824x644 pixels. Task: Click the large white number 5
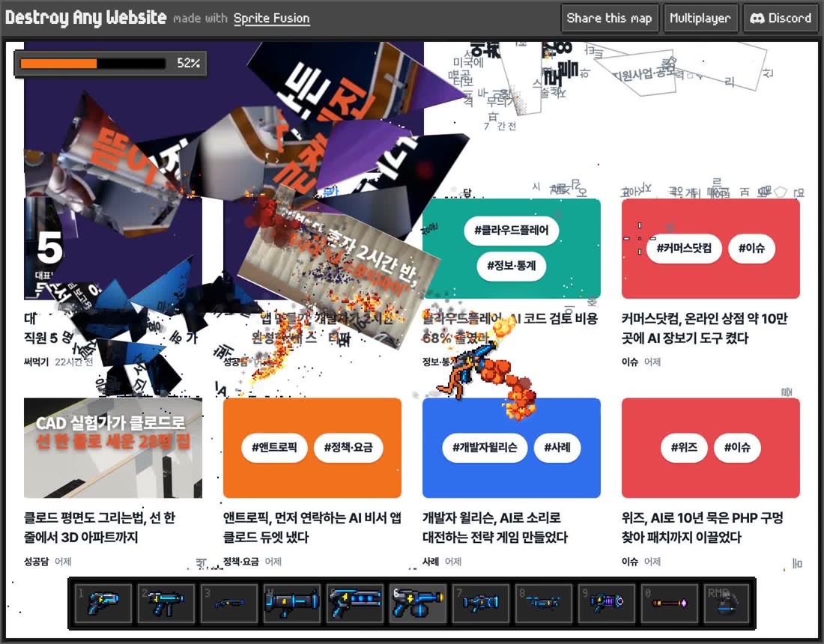point(50,248)
